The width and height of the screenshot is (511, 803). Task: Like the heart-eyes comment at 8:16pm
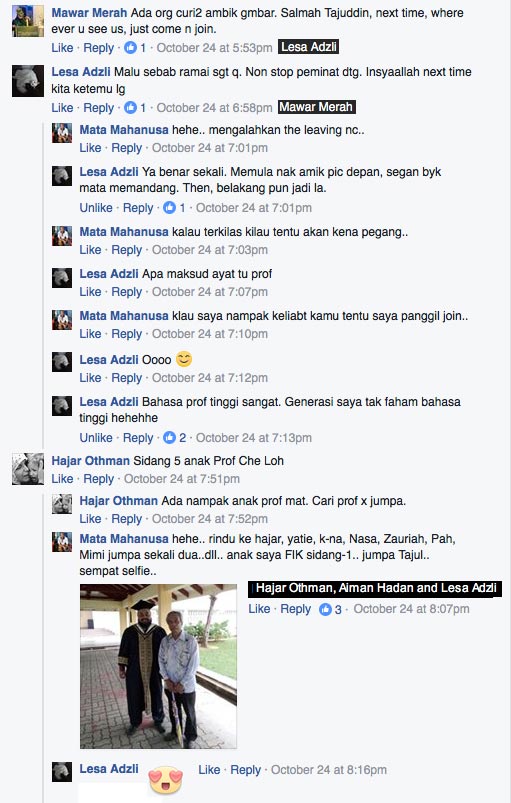[209, 770]
